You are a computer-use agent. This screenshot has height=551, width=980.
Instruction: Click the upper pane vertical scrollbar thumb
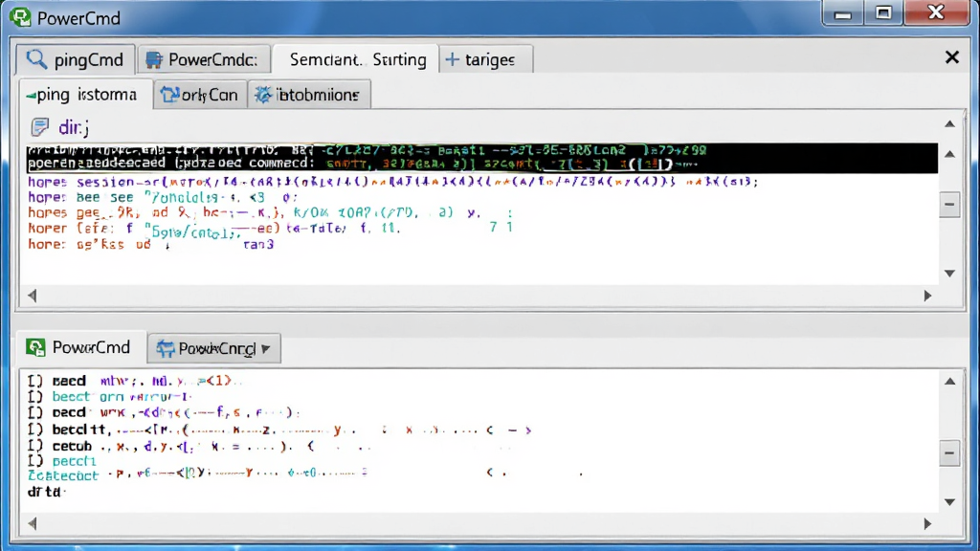pos(949,205)
